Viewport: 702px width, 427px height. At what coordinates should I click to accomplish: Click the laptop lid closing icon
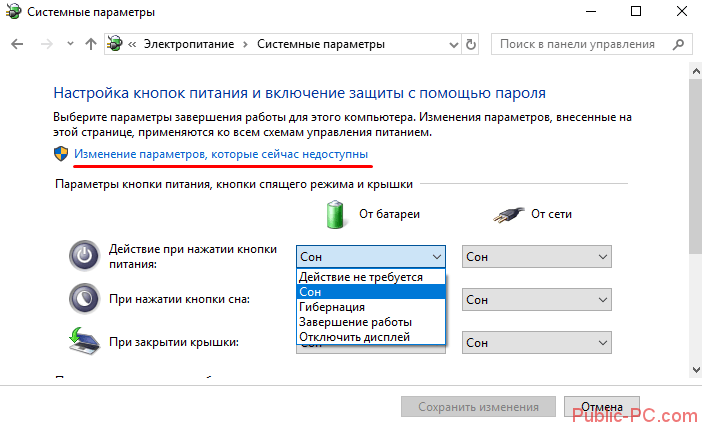[84, 341]
